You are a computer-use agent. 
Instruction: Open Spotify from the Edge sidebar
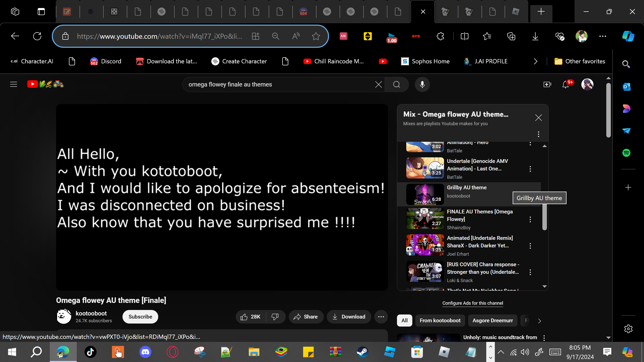(x=626, y=153)
